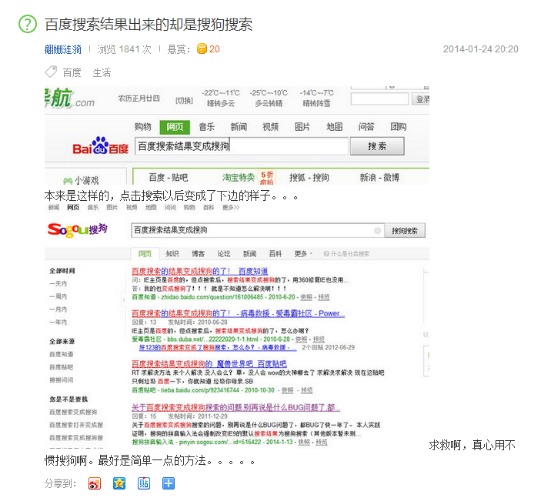This screenshot has height=501, width=554.
Task: Click the gray 搜索 button next to Baidu box
Action: (377, 146)
